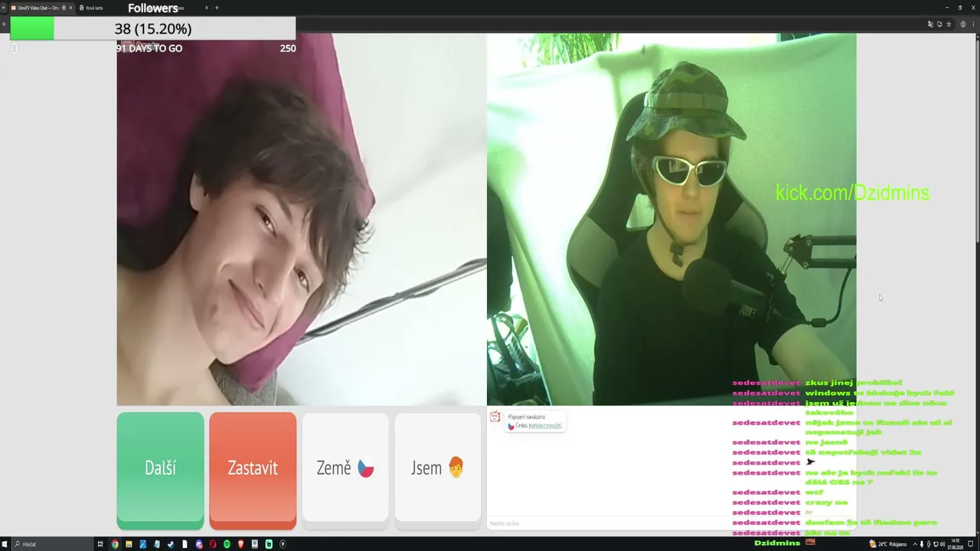Click the stranger's video feed

tap(302, 219)
